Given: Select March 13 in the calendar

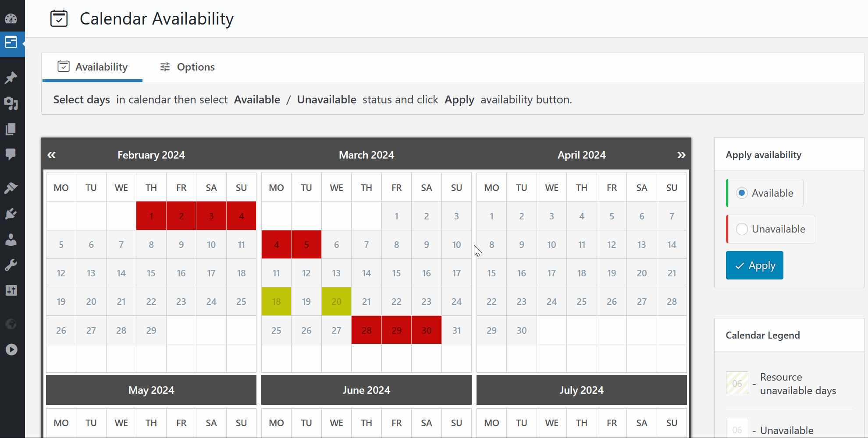Looking at the screenshot, I should point(336,273).
